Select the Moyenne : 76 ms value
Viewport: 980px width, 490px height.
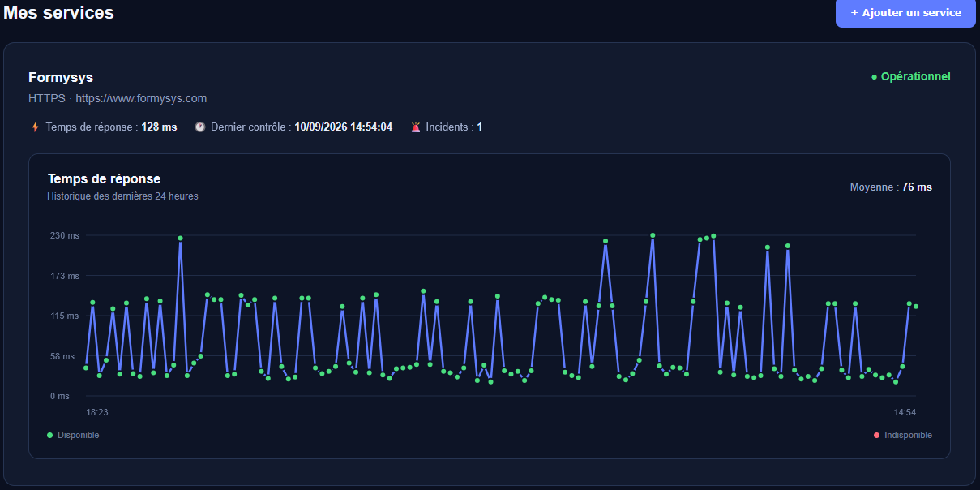tap(891, 187)
